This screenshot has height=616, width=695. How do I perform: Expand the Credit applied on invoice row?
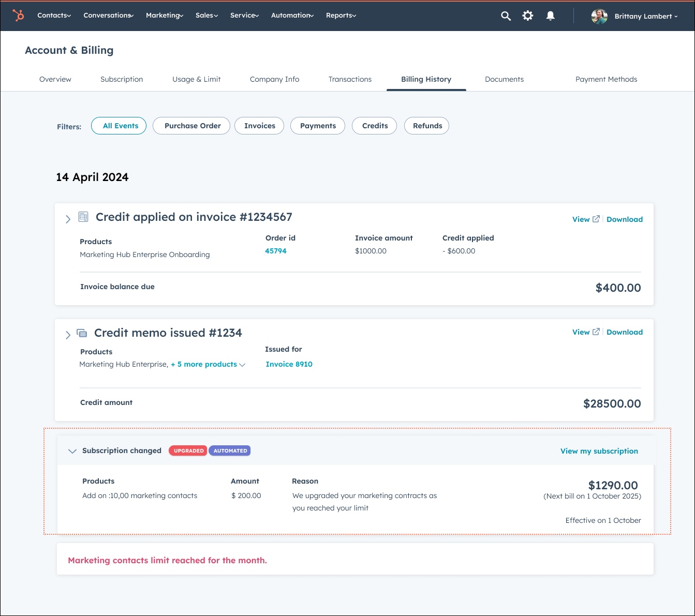[68, 219]
